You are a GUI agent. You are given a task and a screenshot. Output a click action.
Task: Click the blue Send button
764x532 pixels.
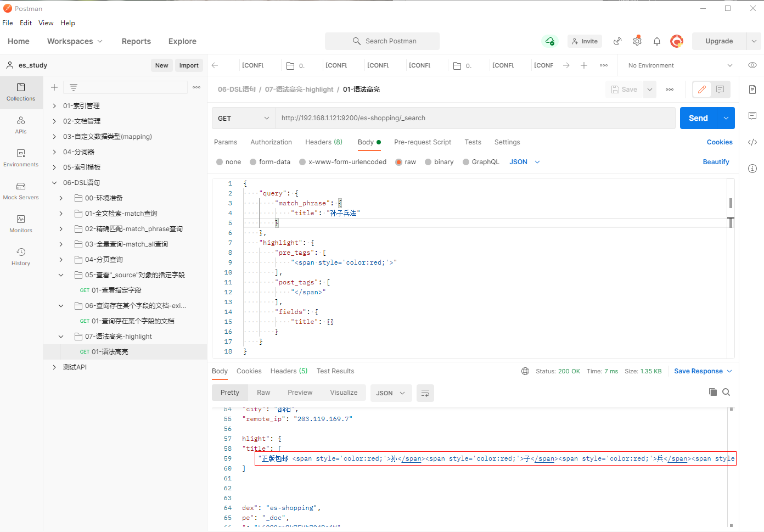698,118
